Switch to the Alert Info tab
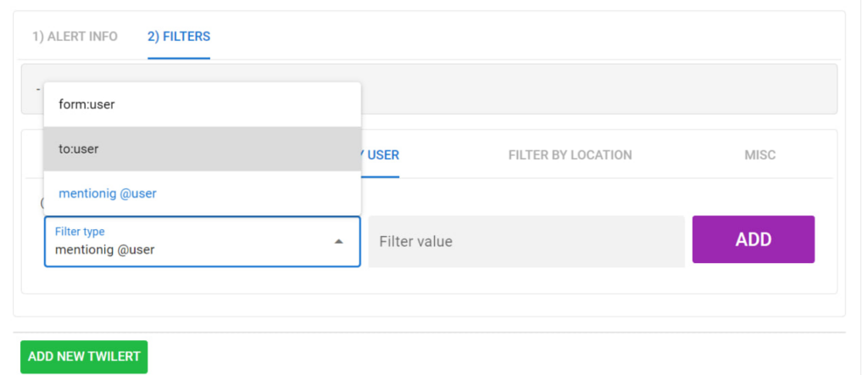This screenshot has width=868, height=375. click(x=75, y=36)
